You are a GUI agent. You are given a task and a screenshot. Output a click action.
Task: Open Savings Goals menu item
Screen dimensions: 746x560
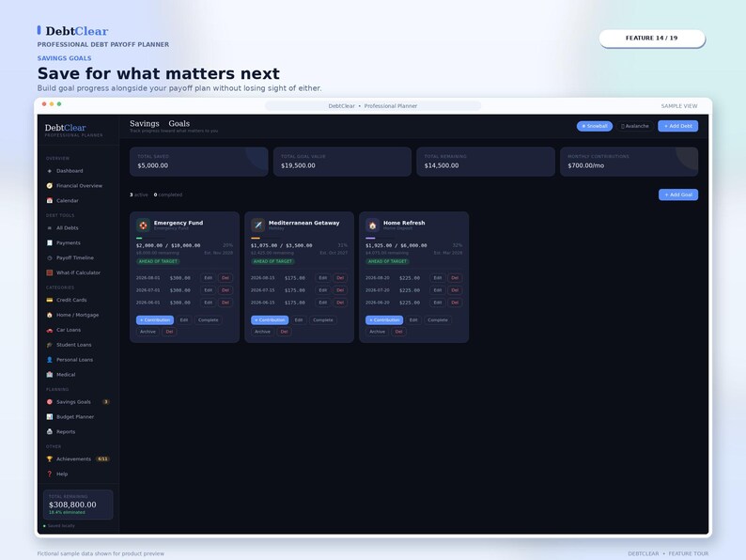coord(79,402)
